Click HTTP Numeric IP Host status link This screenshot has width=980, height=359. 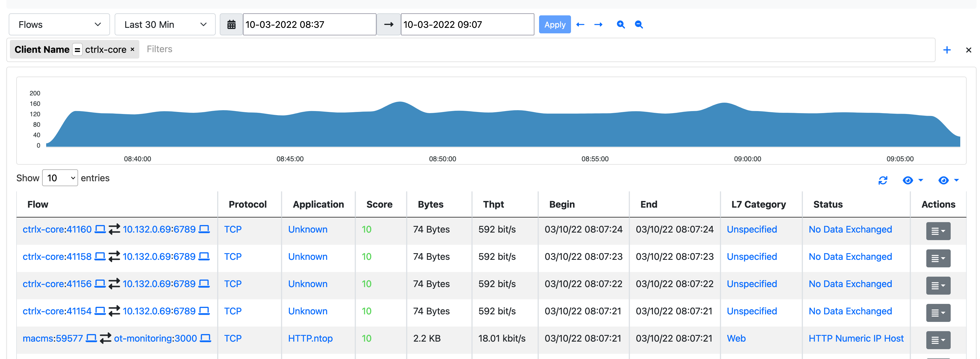tap(856, 338)
